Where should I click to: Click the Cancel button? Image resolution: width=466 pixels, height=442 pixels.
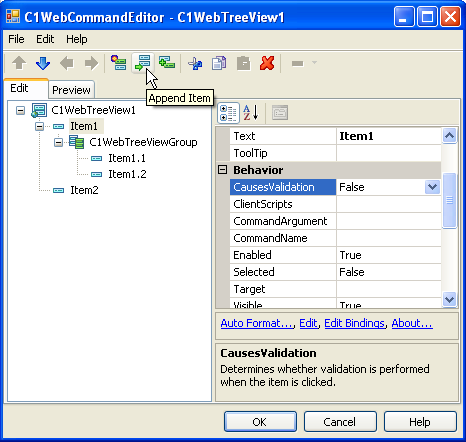(x=340, y=422)
